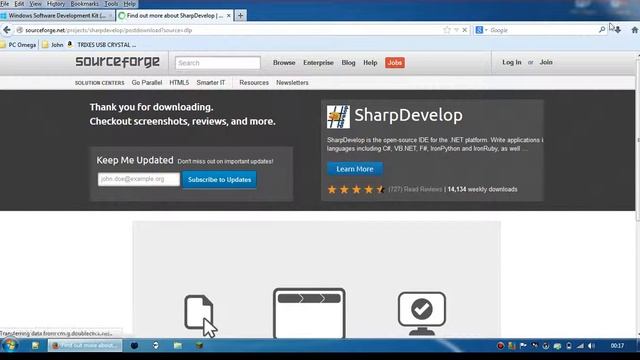This screenshot has width=640, height=360.
Task: Click the network signal tray icon
Action: pyautogui.click(x=580, y=346)
